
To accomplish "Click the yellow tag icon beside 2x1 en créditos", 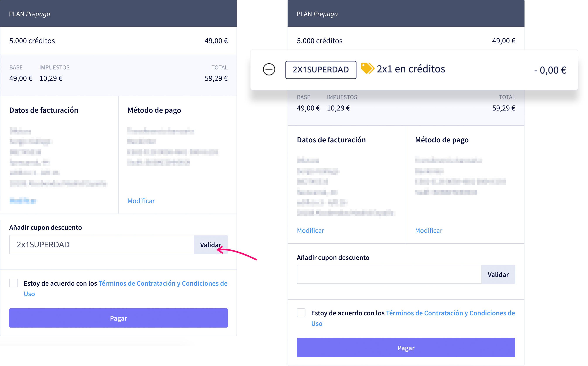I will [x=367, y=69].
